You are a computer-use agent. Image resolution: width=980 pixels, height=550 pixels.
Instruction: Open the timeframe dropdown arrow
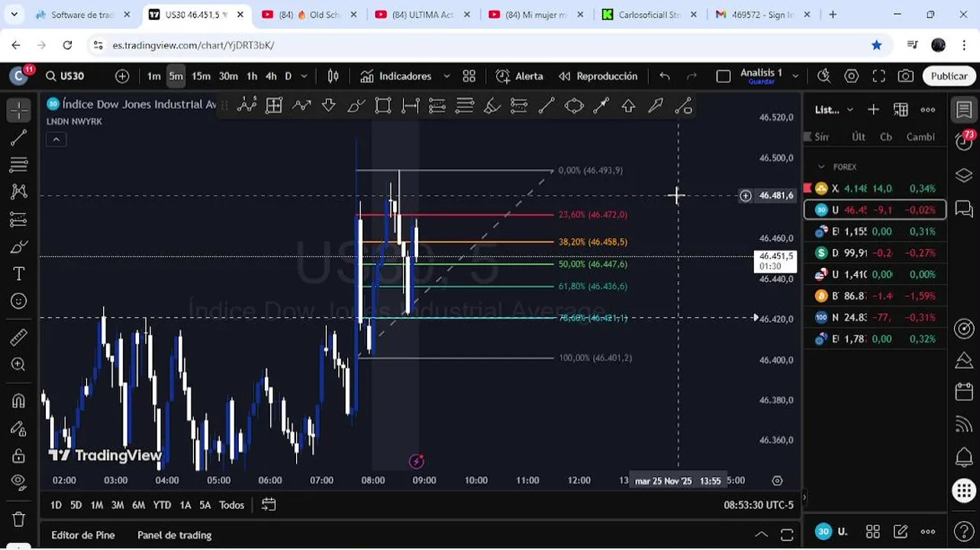point(304,76)
